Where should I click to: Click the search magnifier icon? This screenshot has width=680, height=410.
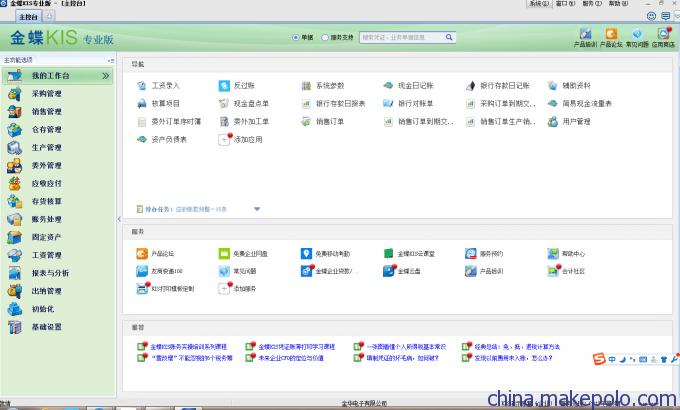coord(449,37)
